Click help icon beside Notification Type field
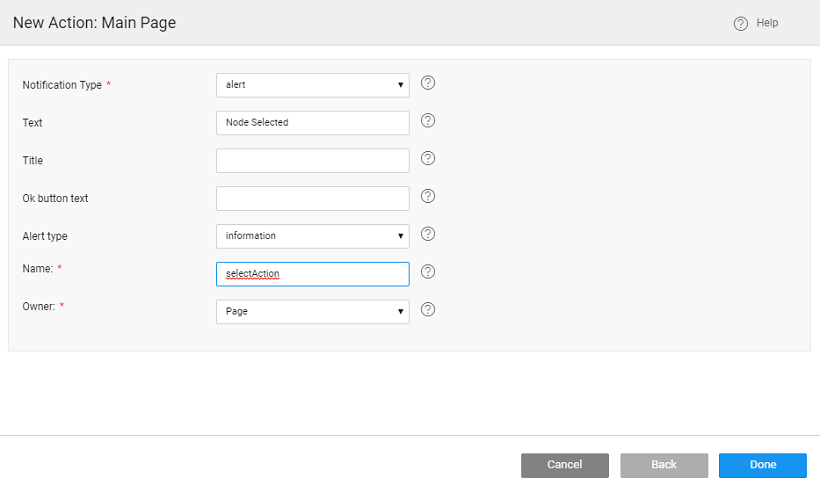The width and height of the screenshot is (820, 492). point(428,83)
